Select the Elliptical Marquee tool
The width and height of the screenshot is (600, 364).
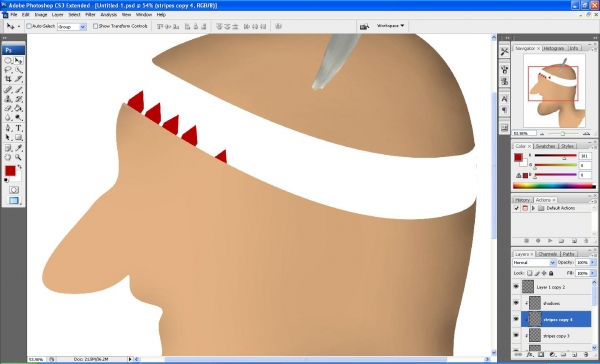(x=8, y=61)
